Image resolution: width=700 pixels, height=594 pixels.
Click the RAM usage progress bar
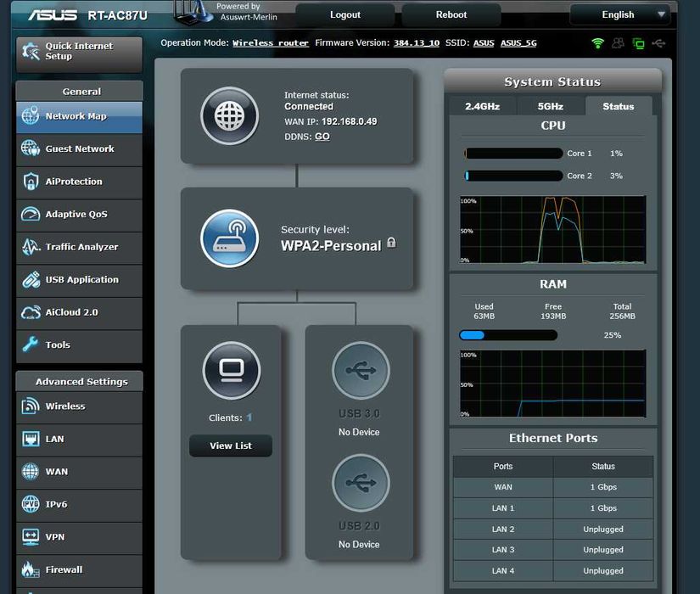click(x=508, y=335)
